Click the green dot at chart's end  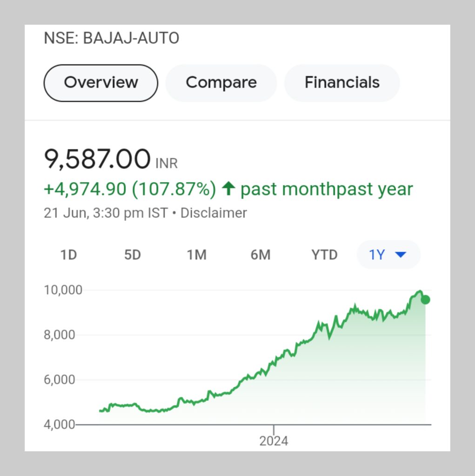(x=425, y=300)
